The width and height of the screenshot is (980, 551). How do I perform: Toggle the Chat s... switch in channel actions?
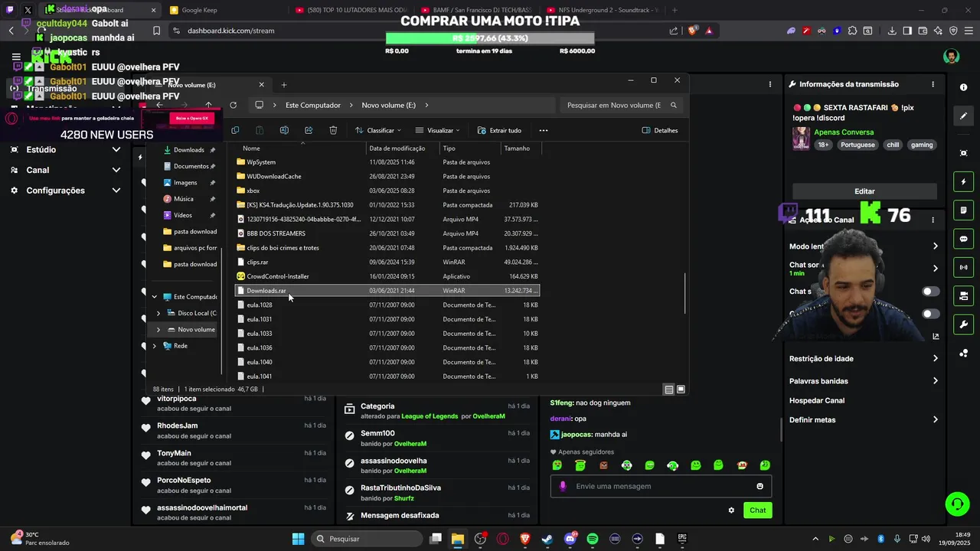point(930,292)
